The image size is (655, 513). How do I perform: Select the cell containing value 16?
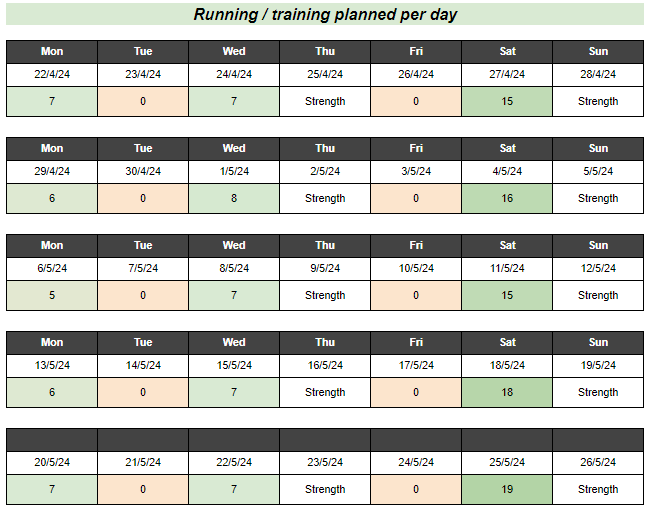click(507, 198)
